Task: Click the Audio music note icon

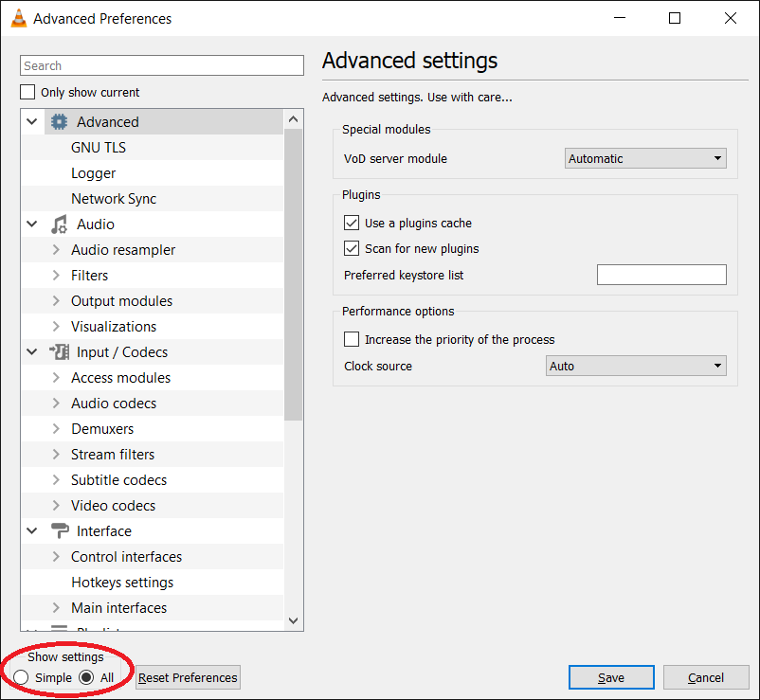Action: click(x=59, y=224)
